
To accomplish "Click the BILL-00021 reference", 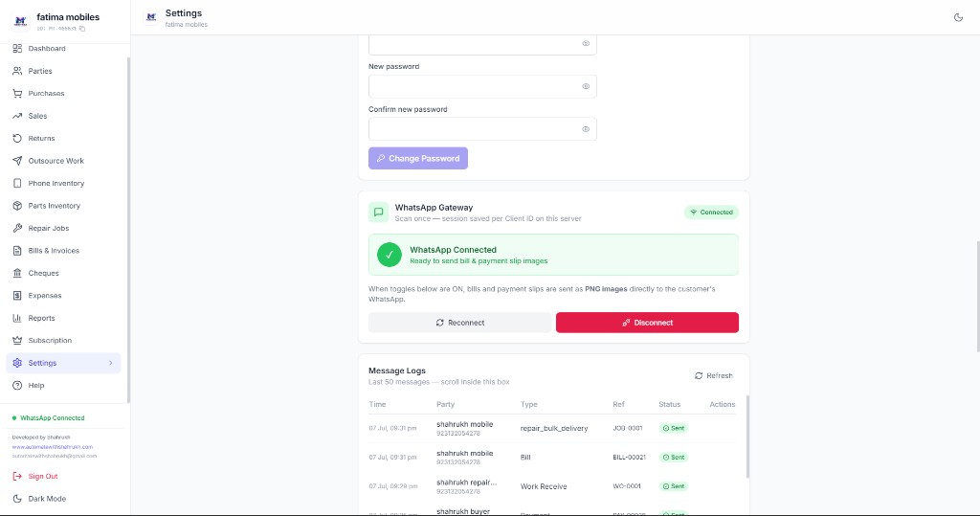I will 629,458.
